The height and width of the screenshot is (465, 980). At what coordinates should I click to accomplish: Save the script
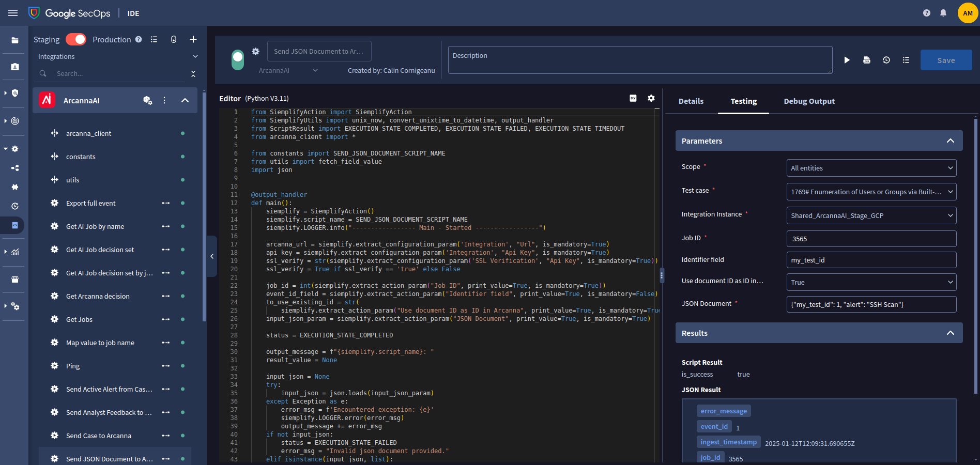click(x=946, y=60)
